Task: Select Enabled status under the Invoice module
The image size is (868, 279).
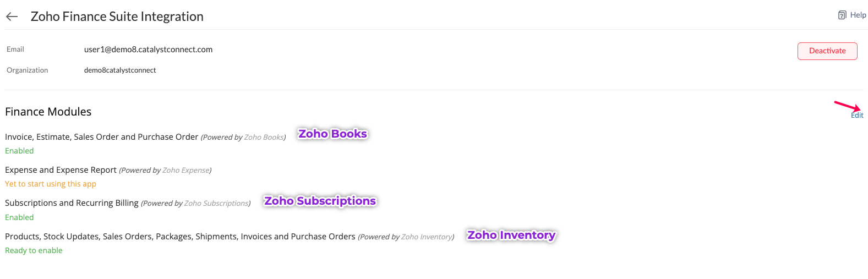Action: (x=19, y=151)
